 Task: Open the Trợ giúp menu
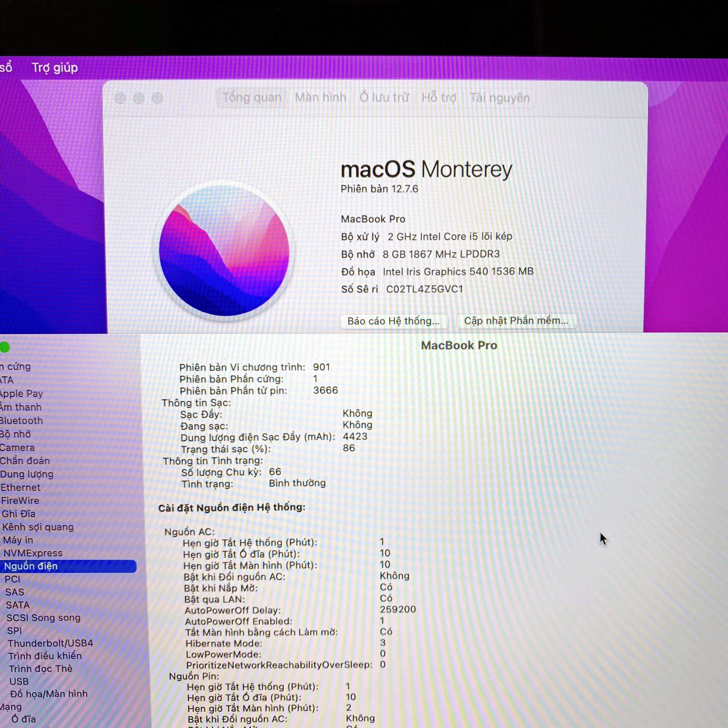(55, 68)
